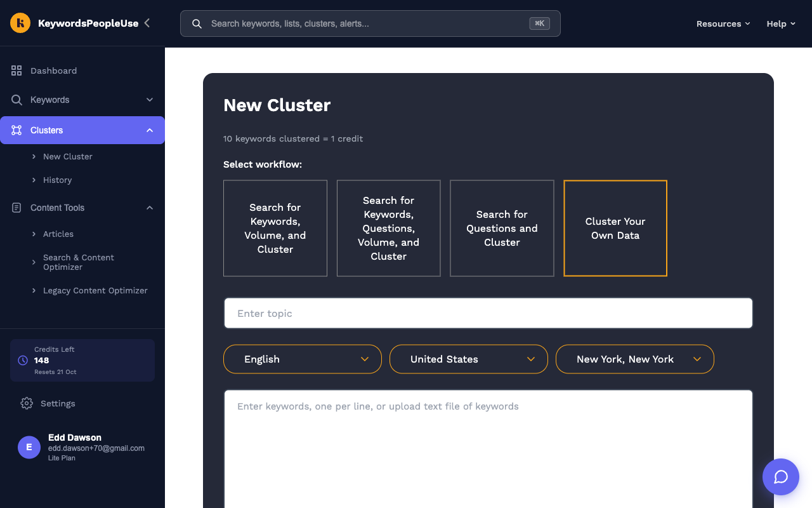The width and height of the screenshot is (812, 508).
Task: Click the 148 credits left value
Action: 42,360
